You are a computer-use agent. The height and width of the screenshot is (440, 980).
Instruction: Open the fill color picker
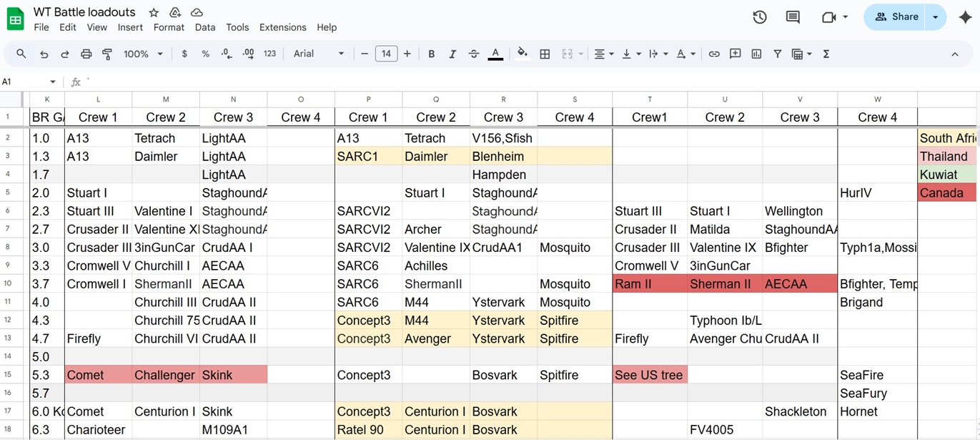point(523,54)
